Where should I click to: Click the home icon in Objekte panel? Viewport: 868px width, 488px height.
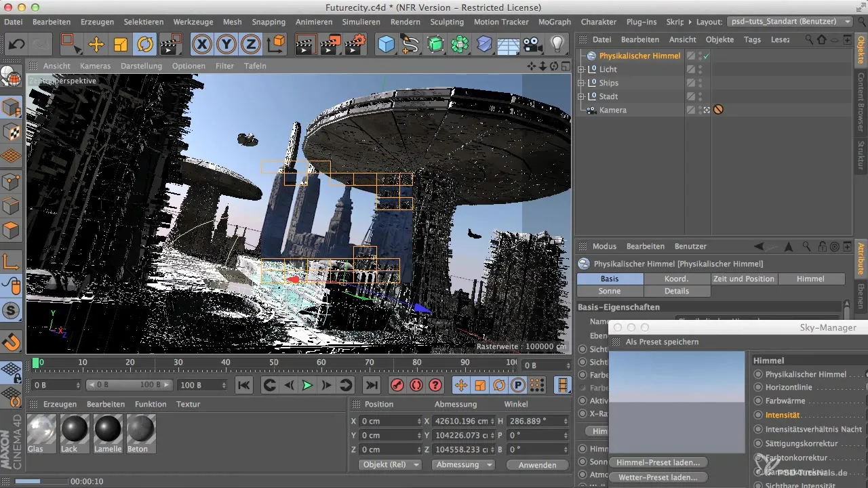[x=822, y=40]
